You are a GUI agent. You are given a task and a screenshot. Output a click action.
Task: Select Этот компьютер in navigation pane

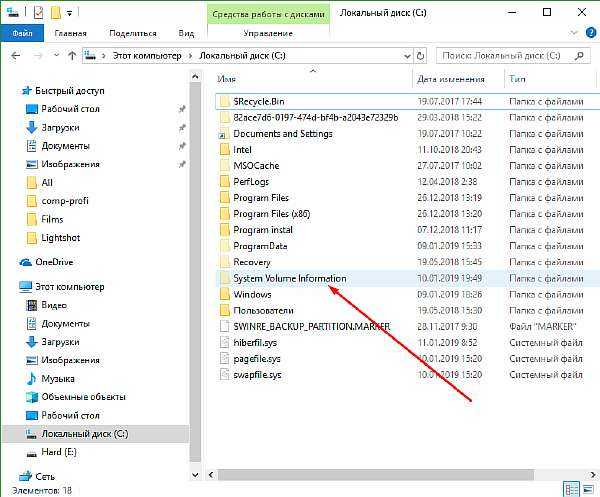click(x=70, y=287)
